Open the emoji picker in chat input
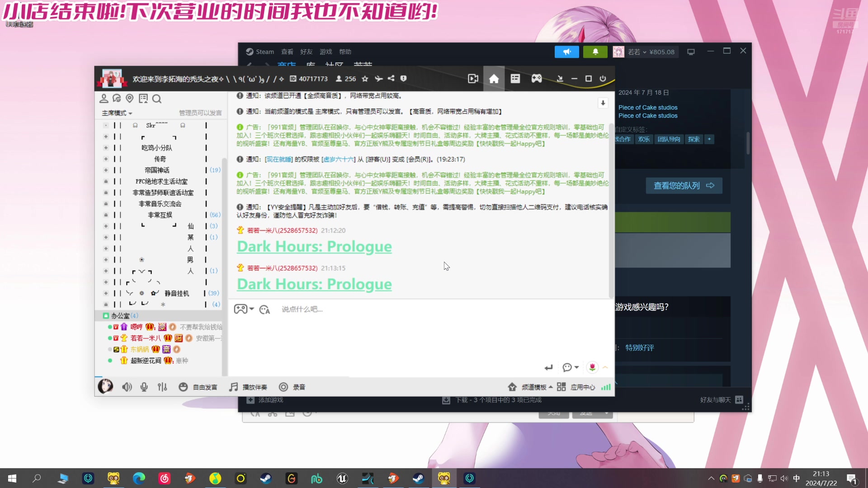Viewport: 868px width, 488px height. click(x=264, y=310)
